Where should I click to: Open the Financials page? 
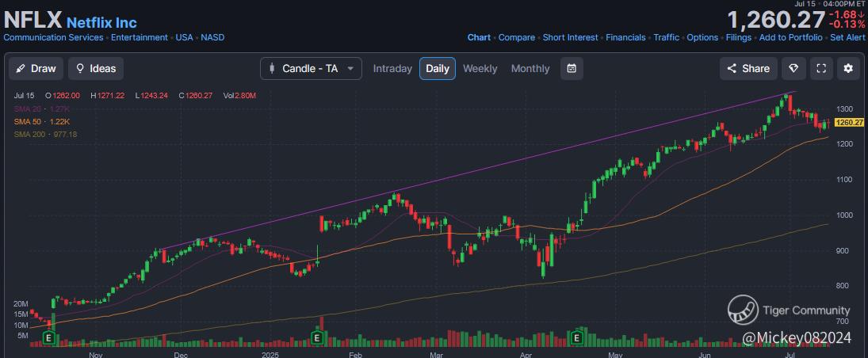click(x=625, y=38)
